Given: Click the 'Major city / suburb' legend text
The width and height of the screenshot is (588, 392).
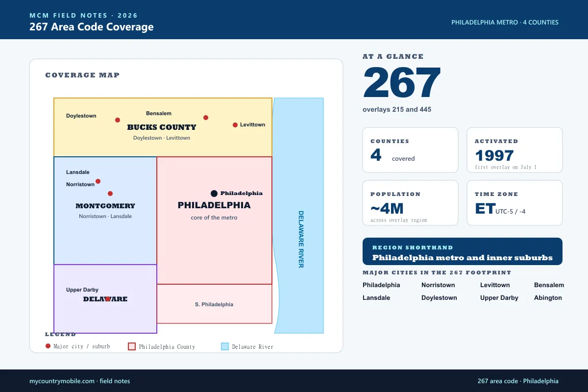Looking at the screenshot, I should tap(82, 346).
